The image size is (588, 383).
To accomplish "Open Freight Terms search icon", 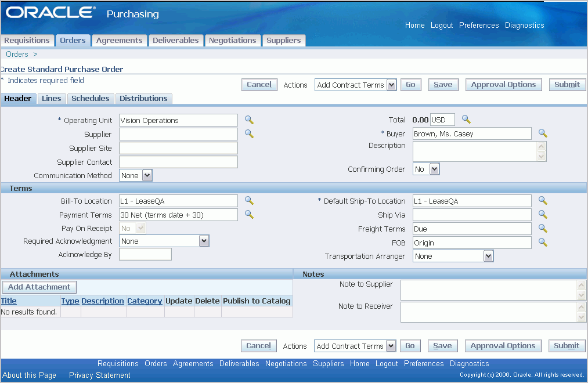I will tap(543, 228).
